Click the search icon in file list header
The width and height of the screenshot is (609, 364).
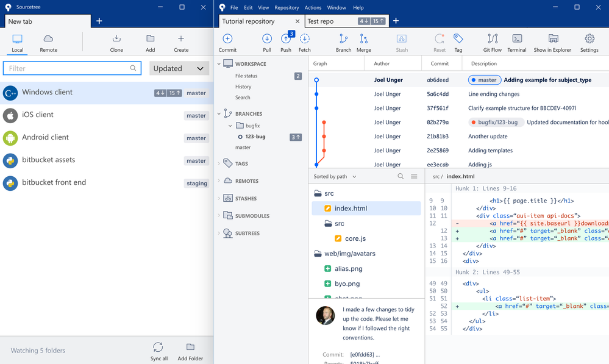[x=401, y=176]
